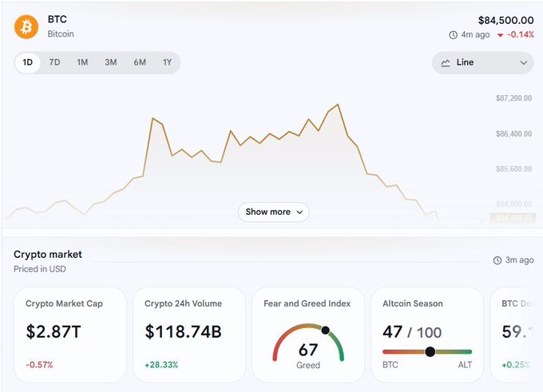
Task: Click the $87,200.00 axis label
Action: click(514, 98)
